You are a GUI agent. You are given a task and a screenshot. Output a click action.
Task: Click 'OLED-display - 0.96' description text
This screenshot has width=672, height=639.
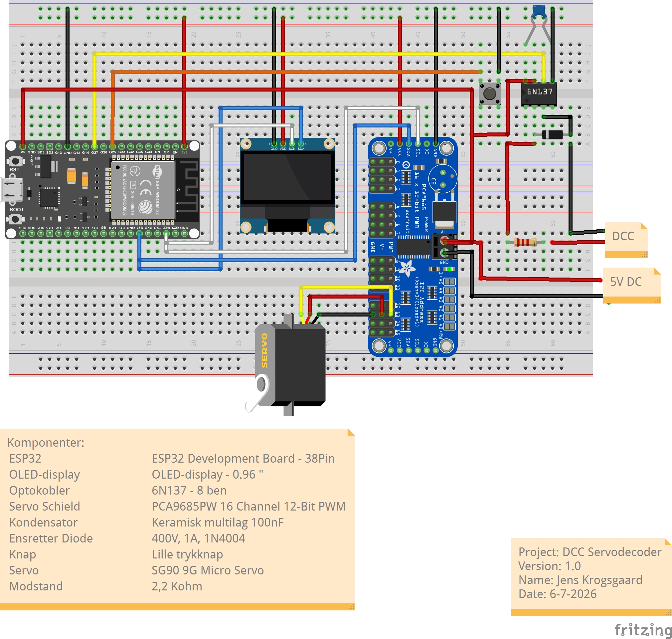click(207, 475)
